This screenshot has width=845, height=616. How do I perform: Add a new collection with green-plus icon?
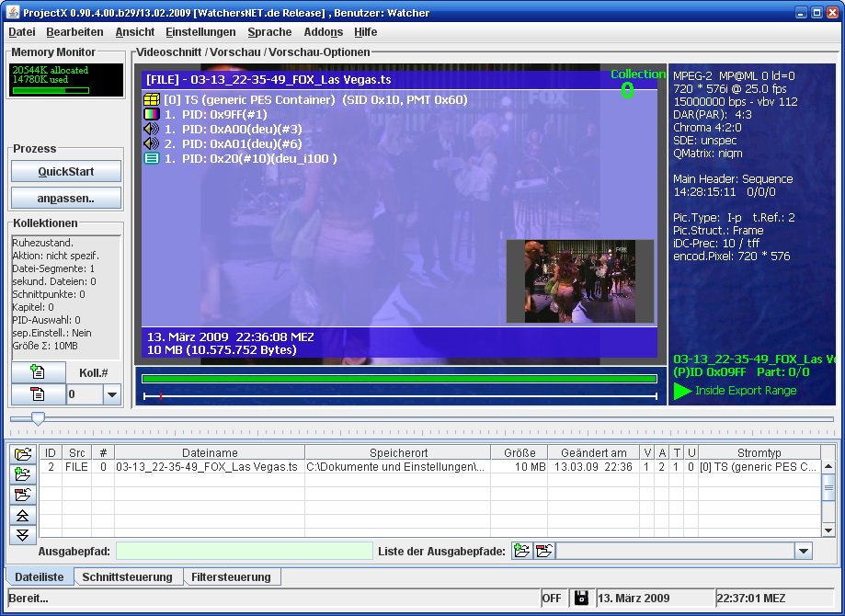(38, 371)
